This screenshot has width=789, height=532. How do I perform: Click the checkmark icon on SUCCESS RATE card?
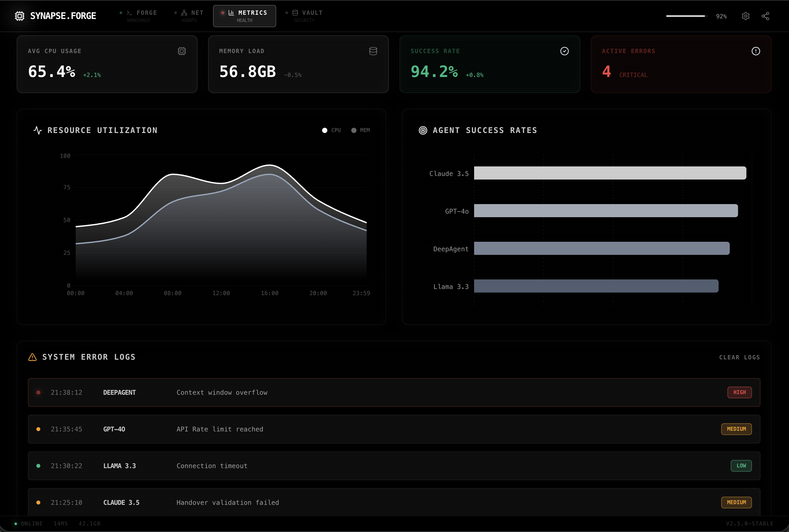564,51
